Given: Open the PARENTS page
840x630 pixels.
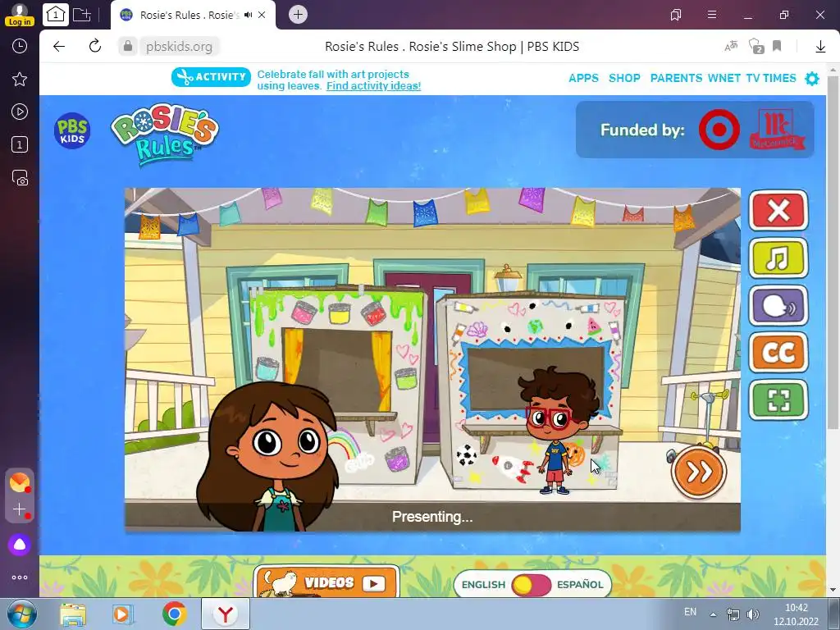Looking at the screenshot, I should click(x=676, y=78).
